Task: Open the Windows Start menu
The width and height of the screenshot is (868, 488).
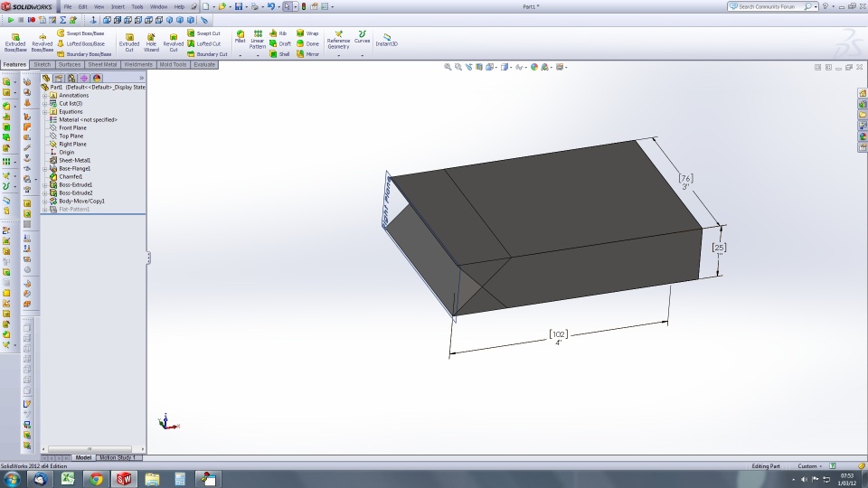Action: [12, 479]
